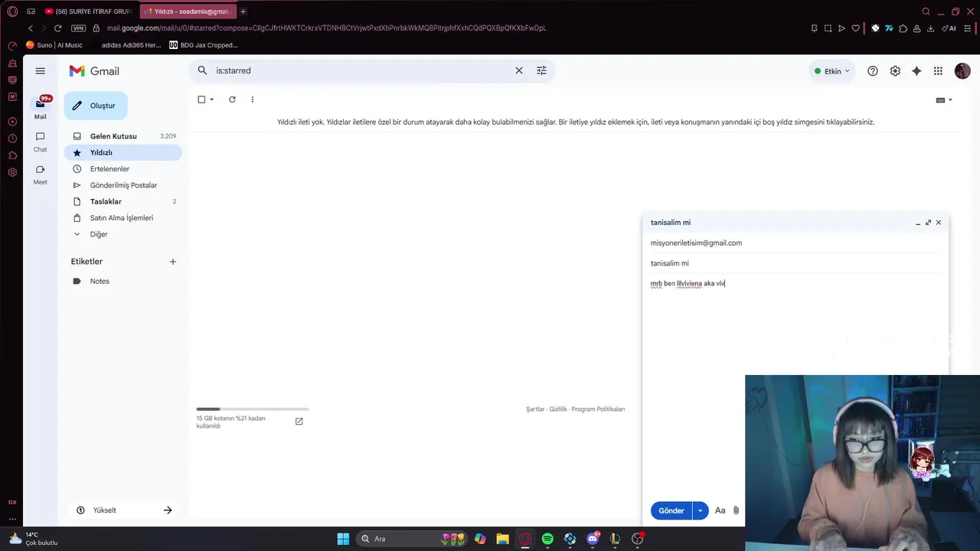Screen dimensions: 980x551
Task: Open the Etkin status dropdown
Action: click(x=831, y=71)
